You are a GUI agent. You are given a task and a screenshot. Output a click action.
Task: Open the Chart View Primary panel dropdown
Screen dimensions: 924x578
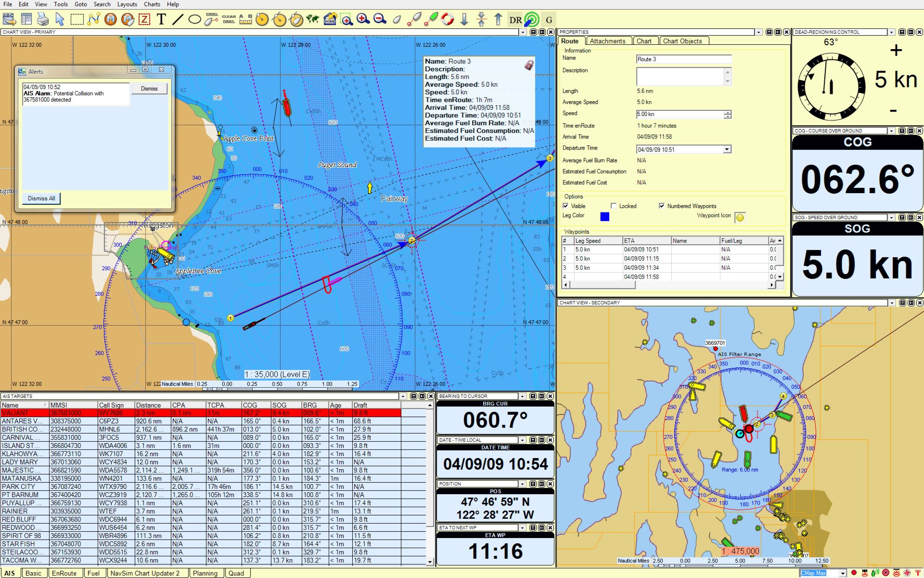coord(523,32)
